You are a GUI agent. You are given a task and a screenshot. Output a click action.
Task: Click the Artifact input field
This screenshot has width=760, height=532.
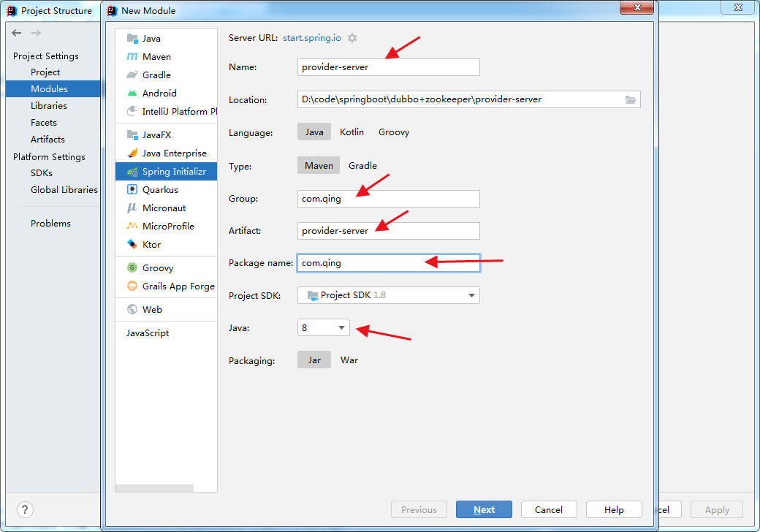(x=389, y=231)
